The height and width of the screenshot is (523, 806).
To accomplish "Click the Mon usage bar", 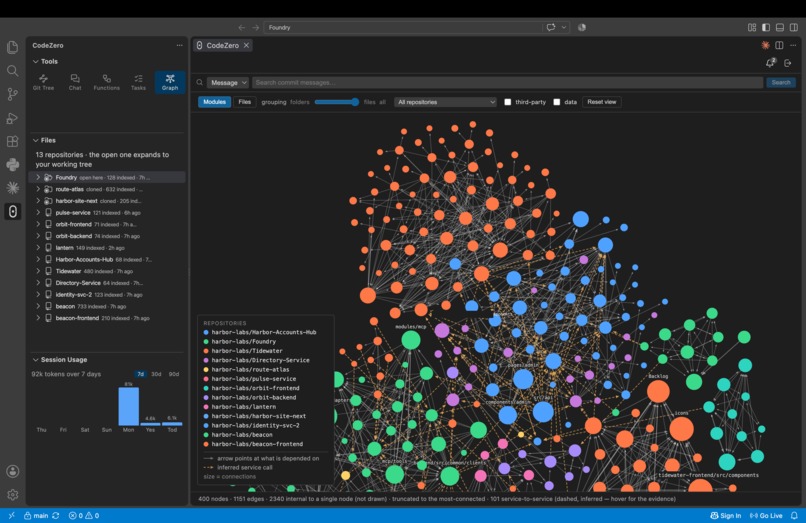I will point(129,406).
